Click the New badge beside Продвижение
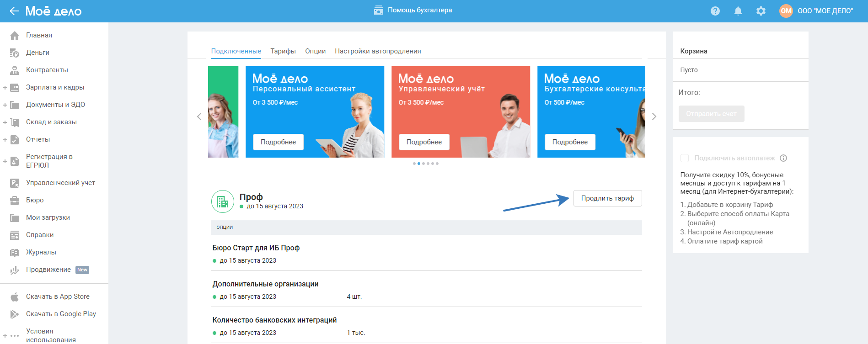This screenshot has height=344, width=868. tap(82, 270)
